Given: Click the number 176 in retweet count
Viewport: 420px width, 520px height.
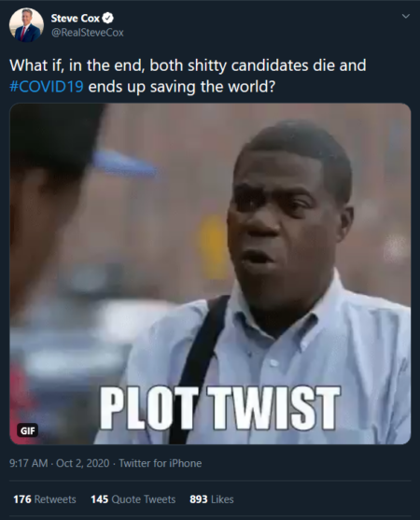Looking at the screenshot, I should click(22, 499).
